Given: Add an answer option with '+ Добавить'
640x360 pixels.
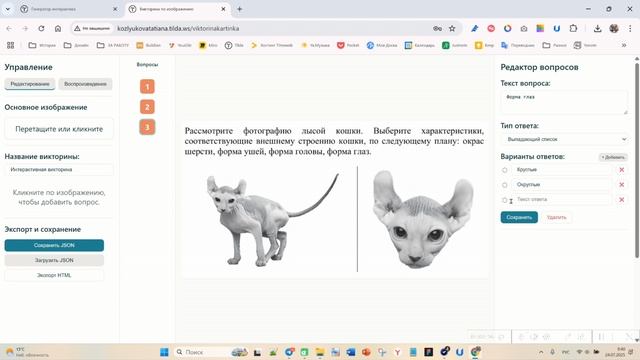Looking at the screenshot, I should click(x=613, y=157).
